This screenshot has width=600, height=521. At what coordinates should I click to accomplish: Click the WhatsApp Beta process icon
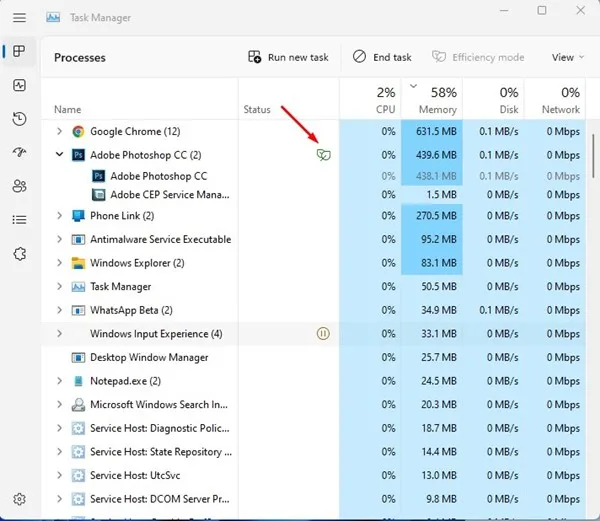pos(78,310)
